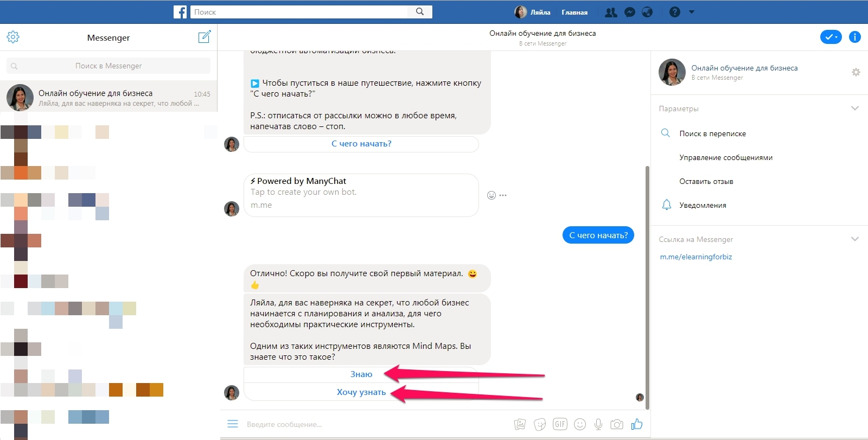Image resolution: width=868 pixels, height=440 pixels.
Task: Open the help question mark icon
Action: pyautogui.click(x=675, y=12)
